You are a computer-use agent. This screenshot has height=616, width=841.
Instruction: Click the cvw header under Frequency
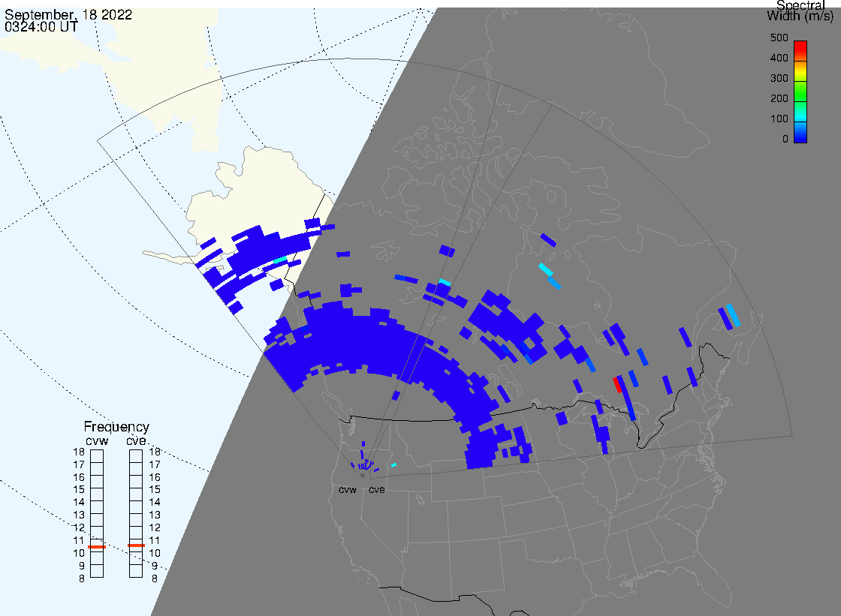[x=97, y=440]
